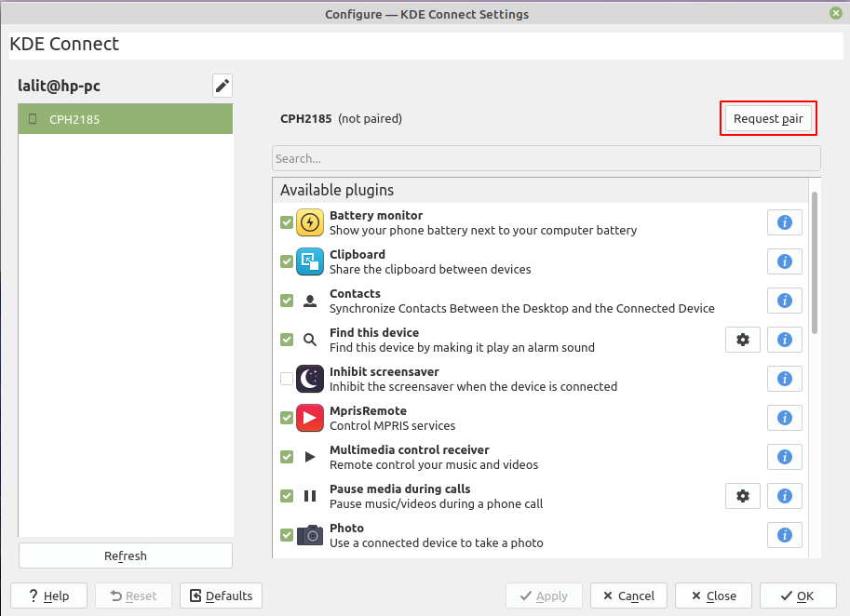This screenshot has height=616, width=850.
Task: Enable the Inhibit screensaver checkbox
Action: [287, 379]
